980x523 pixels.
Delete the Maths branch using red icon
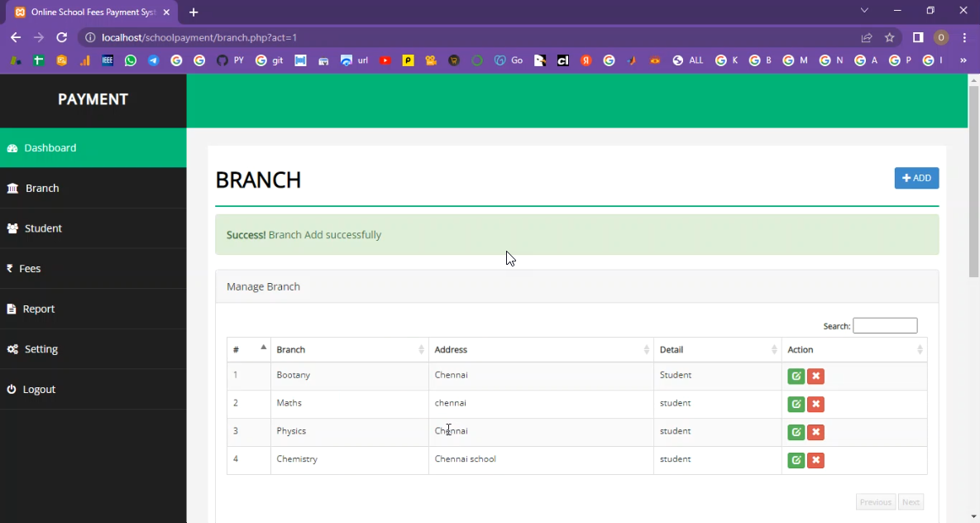click(815, 405)
